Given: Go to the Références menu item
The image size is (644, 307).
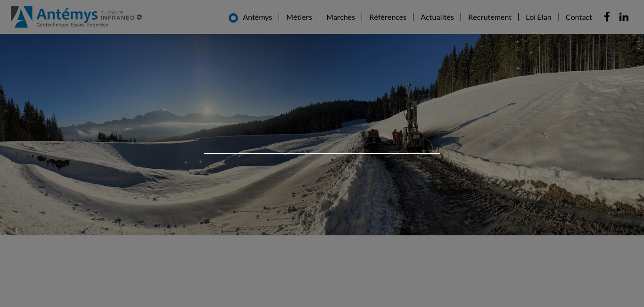Looking at the screenshot, I should [x=388, y=17].
